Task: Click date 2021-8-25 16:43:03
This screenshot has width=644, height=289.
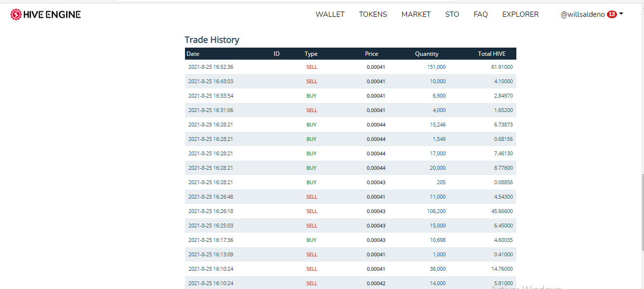Action: click(210, 81)
